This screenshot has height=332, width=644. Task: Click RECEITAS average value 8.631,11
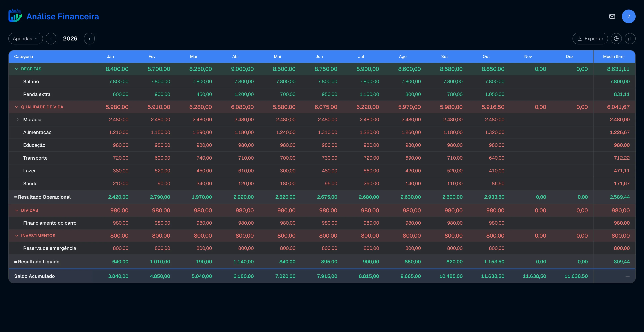tap(618, 69)
